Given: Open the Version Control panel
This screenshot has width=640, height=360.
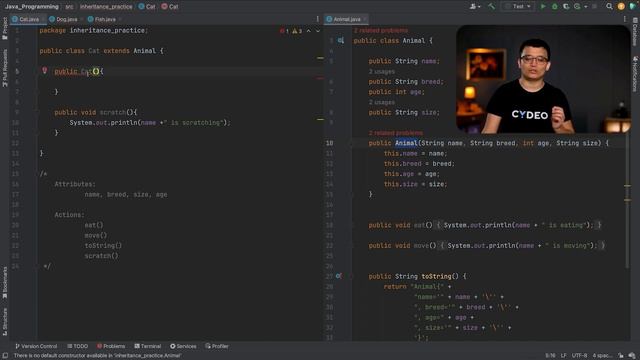Looking at the screenshot, I should [36, 346].
